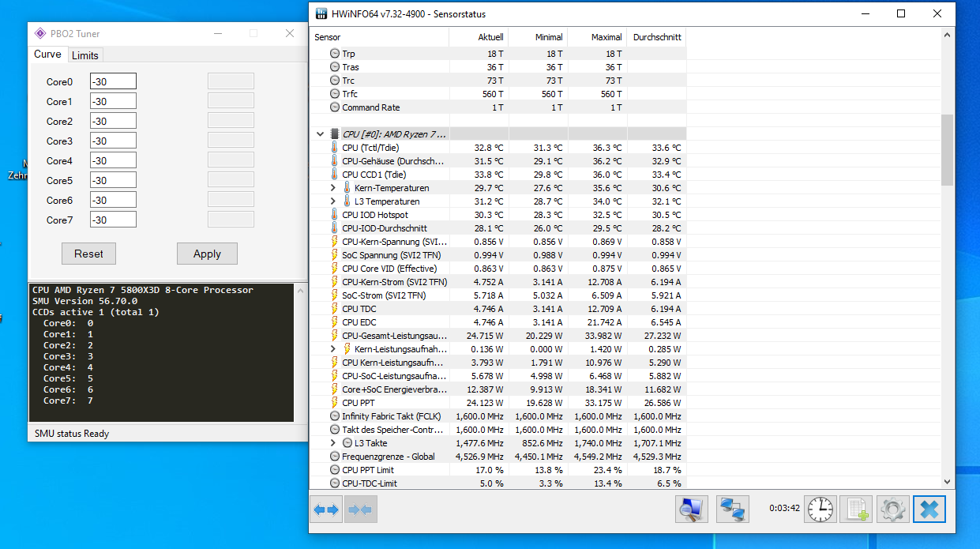
Task: Select the CPU-Kern-Strom (SVI2 TFN) row
Action: point(498,282)
